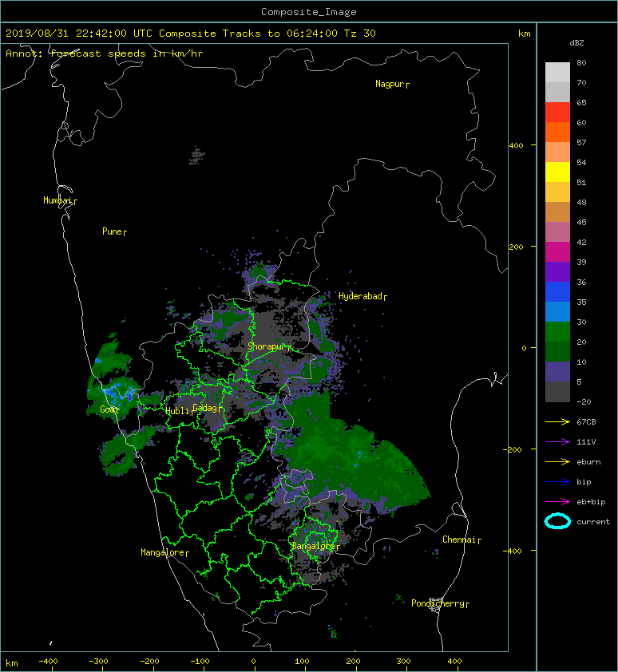
Task: Click the 80 dBZ light gray swatch
Action: (x=557, y=73)
